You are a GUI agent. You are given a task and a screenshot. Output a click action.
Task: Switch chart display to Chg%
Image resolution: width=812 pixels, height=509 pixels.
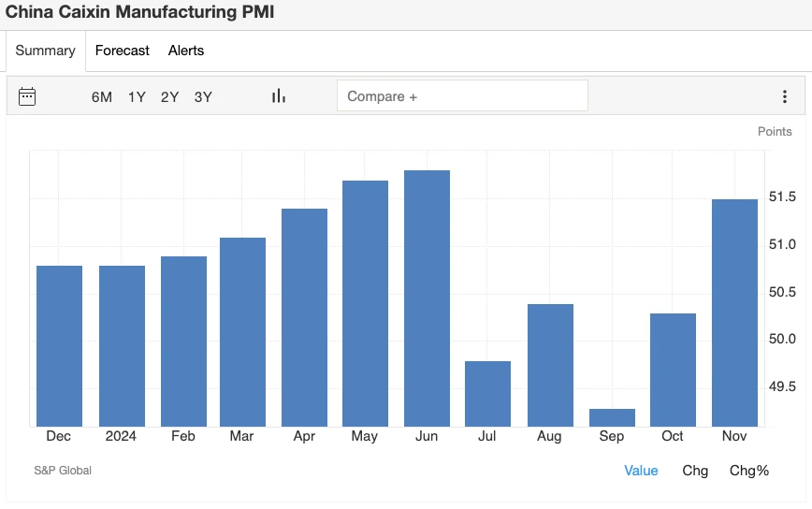749,471
